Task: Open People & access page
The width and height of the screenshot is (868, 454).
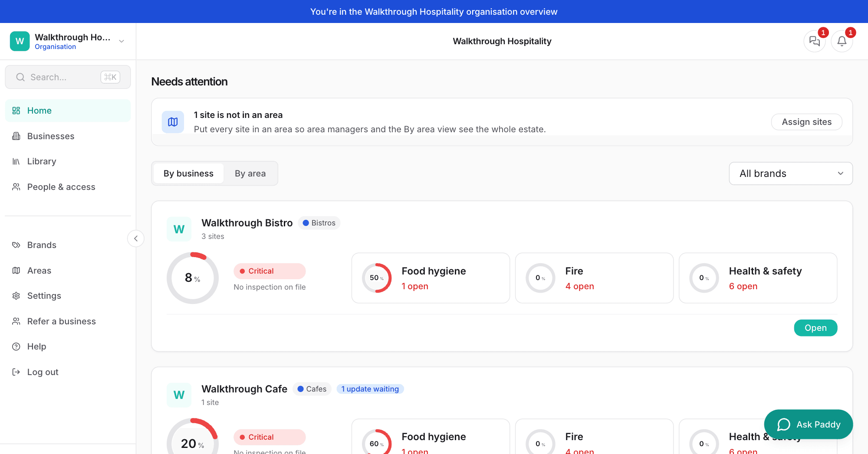Action: 68,187
